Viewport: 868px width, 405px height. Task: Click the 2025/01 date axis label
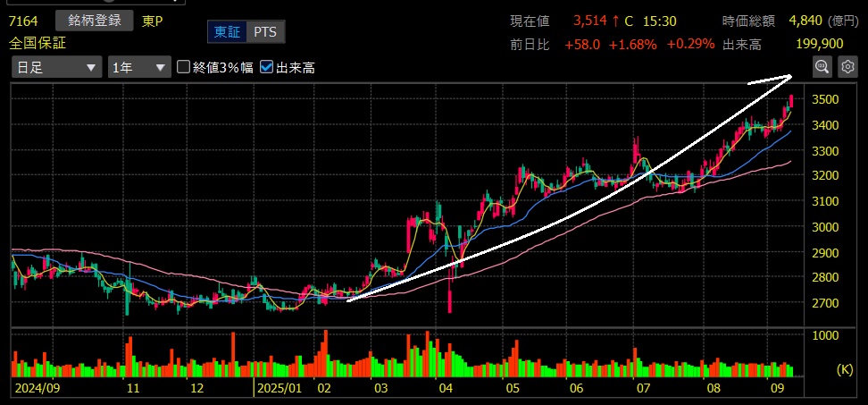[x=280, y=389]
